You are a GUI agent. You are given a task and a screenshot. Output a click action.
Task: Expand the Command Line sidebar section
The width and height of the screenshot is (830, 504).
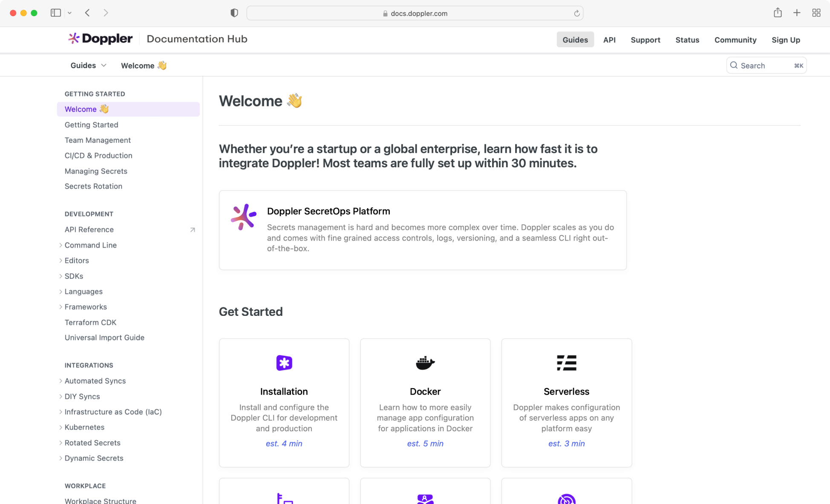61,245
